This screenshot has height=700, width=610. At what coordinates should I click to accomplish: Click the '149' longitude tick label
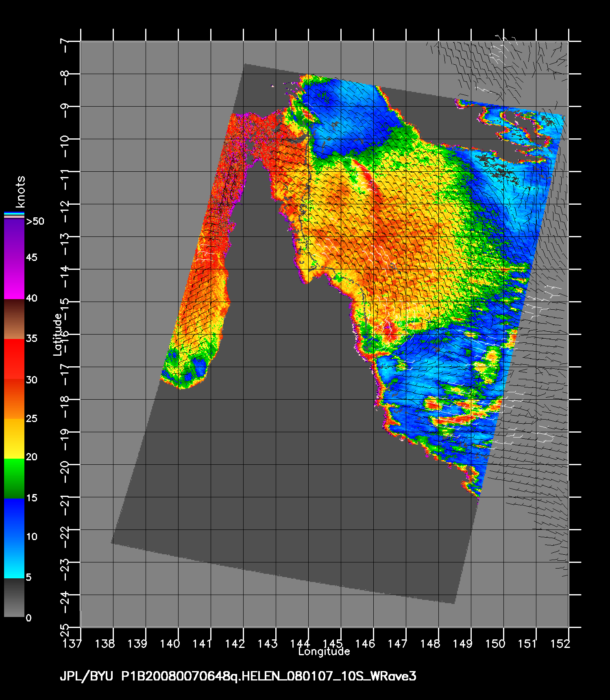pos(463,643)
